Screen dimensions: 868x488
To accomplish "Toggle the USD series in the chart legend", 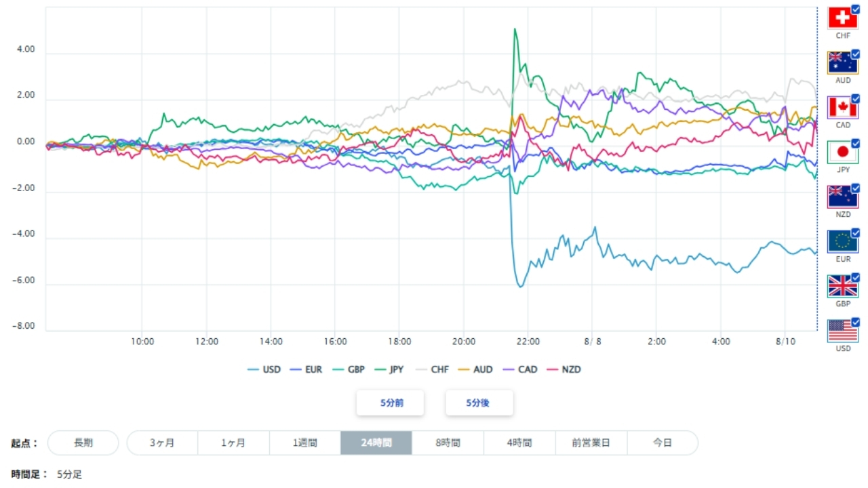I will 264,369.
